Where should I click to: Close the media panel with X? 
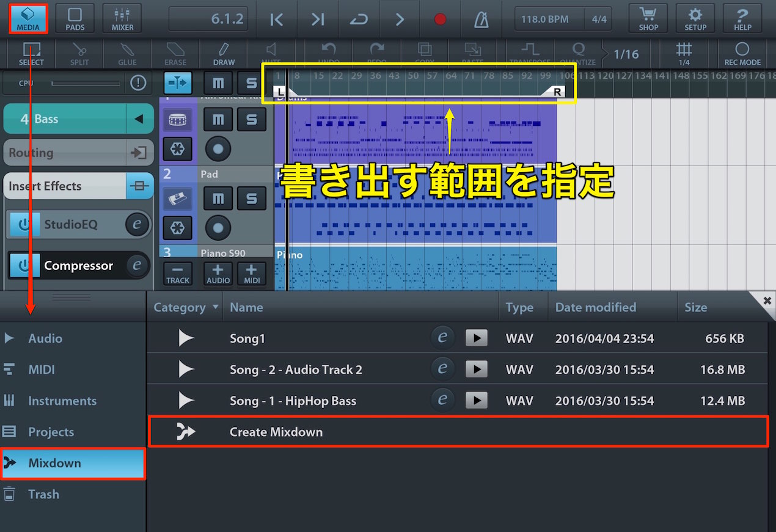pos(767,300)
